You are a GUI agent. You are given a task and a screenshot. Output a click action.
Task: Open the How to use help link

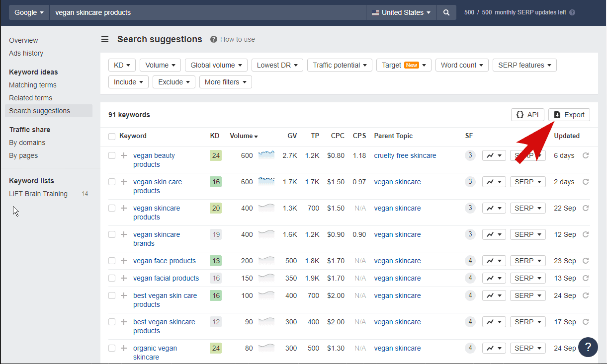tap(233, 39)
